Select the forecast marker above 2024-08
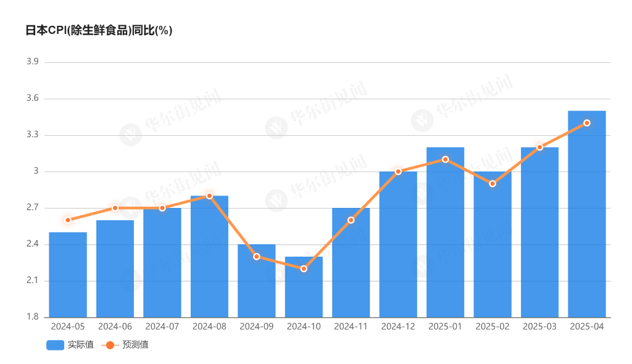Image resolution: width=632 pixels, height=364 pixels. (209, 196)
